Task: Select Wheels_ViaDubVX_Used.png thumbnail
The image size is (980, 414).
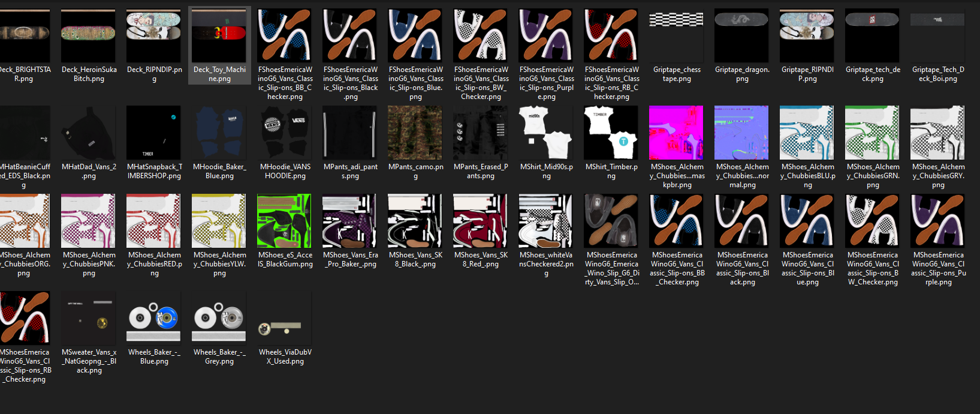Action: coord(285,319)
